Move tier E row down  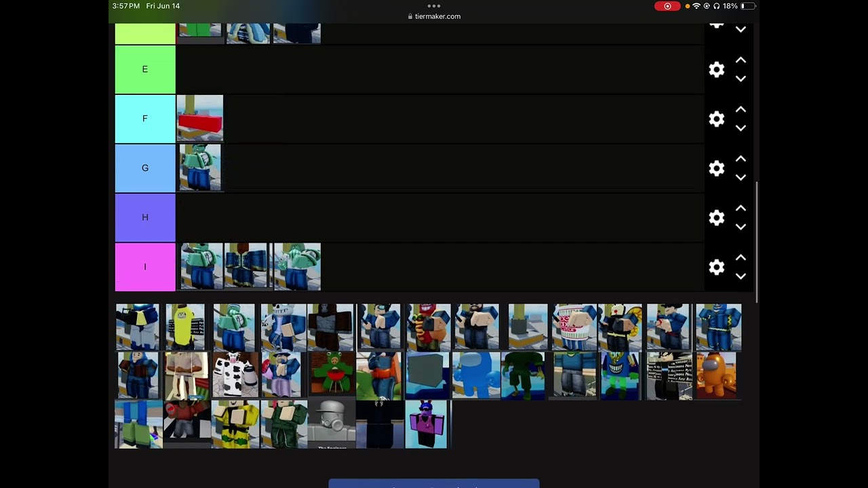[741, 79]
